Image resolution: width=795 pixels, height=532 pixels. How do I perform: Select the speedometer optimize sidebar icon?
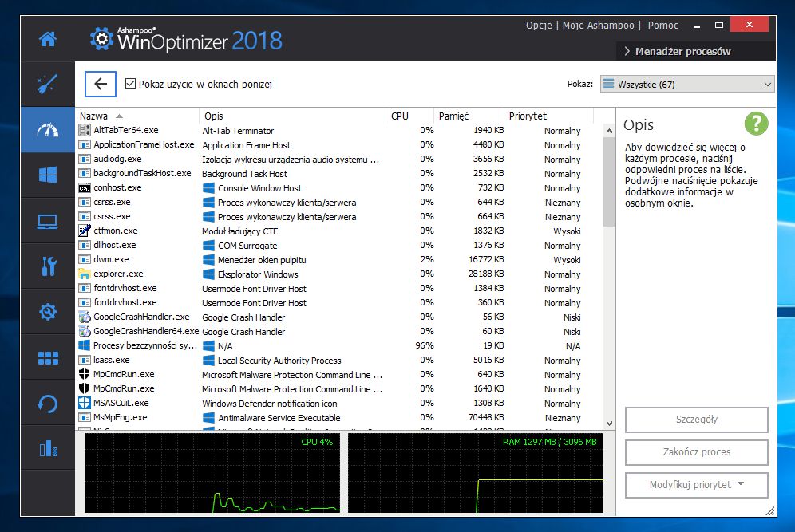click(x=48, y=130)
